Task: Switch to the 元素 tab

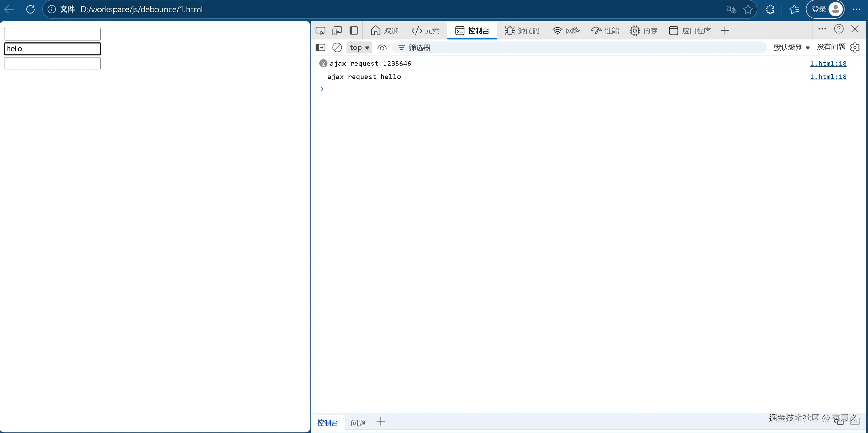Action: pyautogui.click(x=425, y=31)
